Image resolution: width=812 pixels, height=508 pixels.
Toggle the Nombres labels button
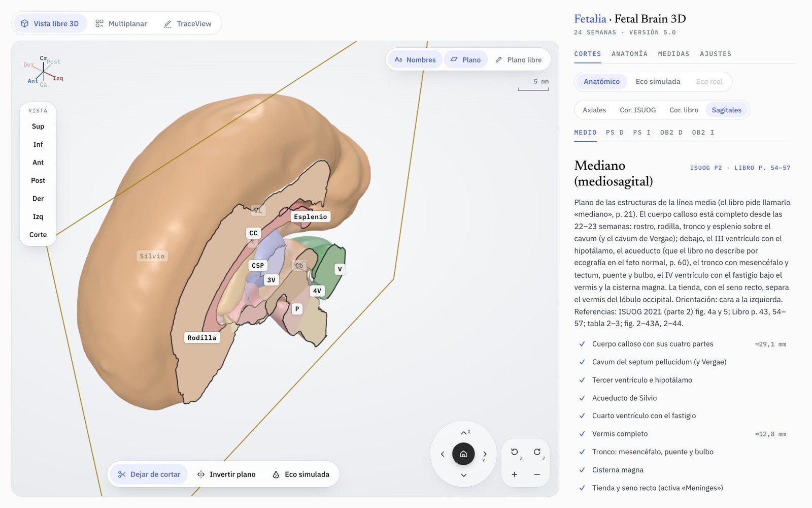point(415,60)
